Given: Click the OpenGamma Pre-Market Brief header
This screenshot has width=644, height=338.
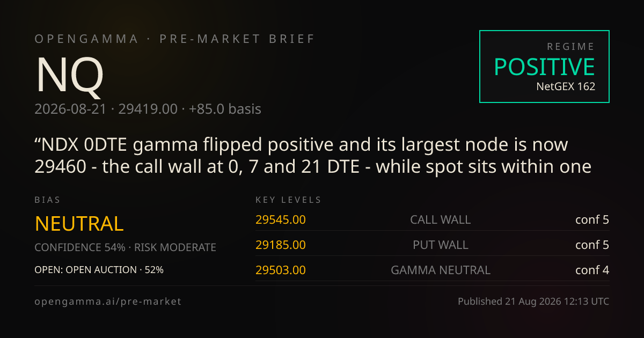Looking at the screenshot, I should [175, 39].
